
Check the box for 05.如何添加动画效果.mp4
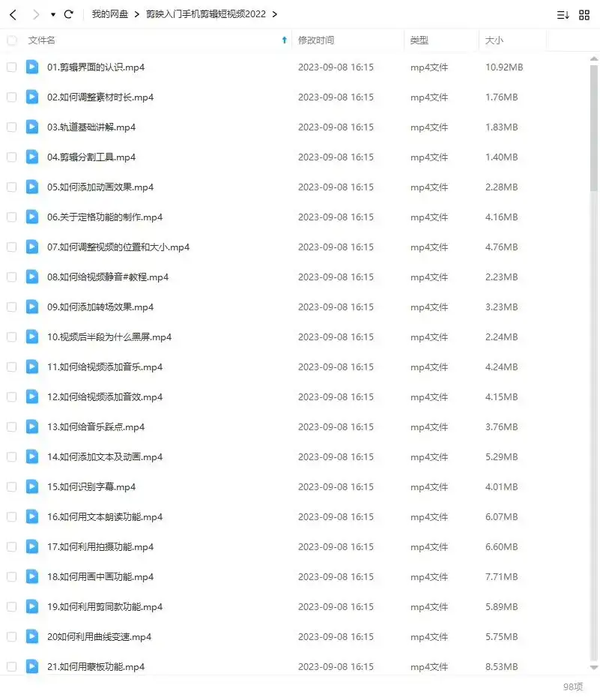point(12,187)
